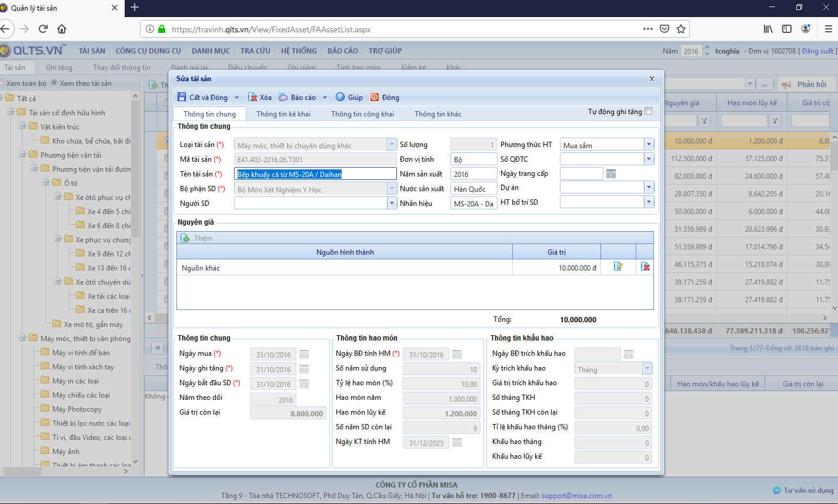Close the Sửa tài sản dialog with X

652,78
